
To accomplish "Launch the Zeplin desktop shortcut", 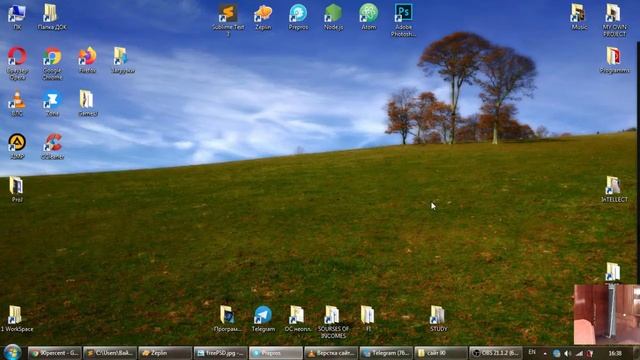I will pos(263,17).
